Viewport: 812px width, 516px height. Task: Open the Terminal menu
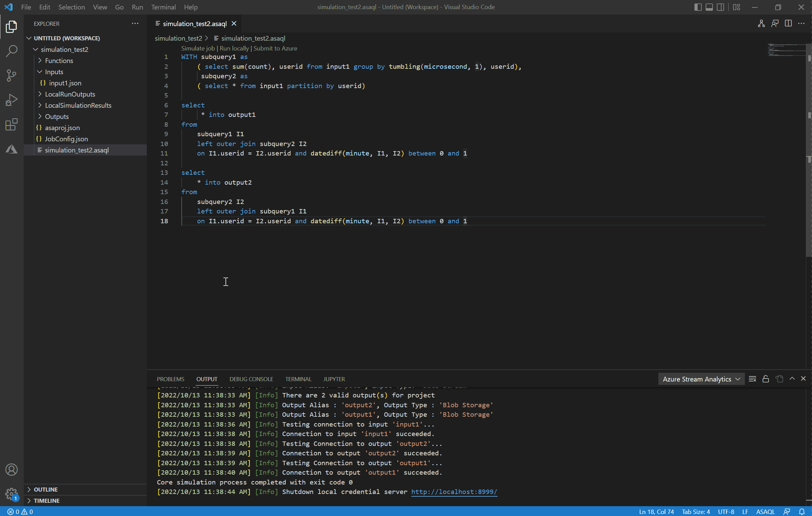pyautogui.click(x=163, y=7)
